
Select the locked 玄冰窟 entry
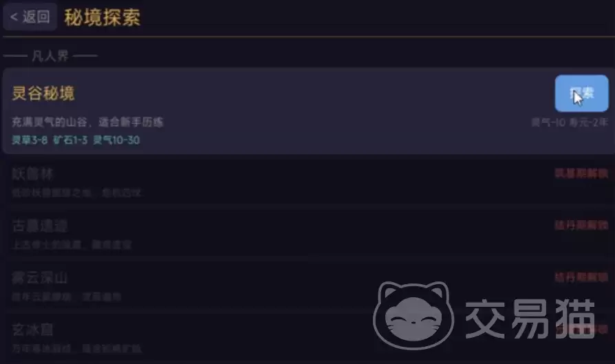(307, 337)
